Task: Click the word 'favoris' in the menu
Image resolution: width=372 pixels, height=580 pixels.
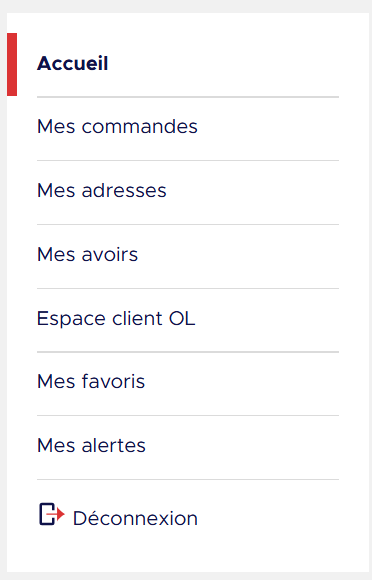Action: [x=113, y=381]
